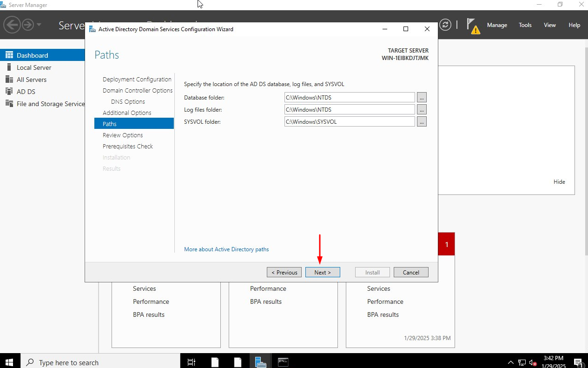Screen dimensions: 588x368
Task: Click the taskbar search box
Action: point(99,362)
